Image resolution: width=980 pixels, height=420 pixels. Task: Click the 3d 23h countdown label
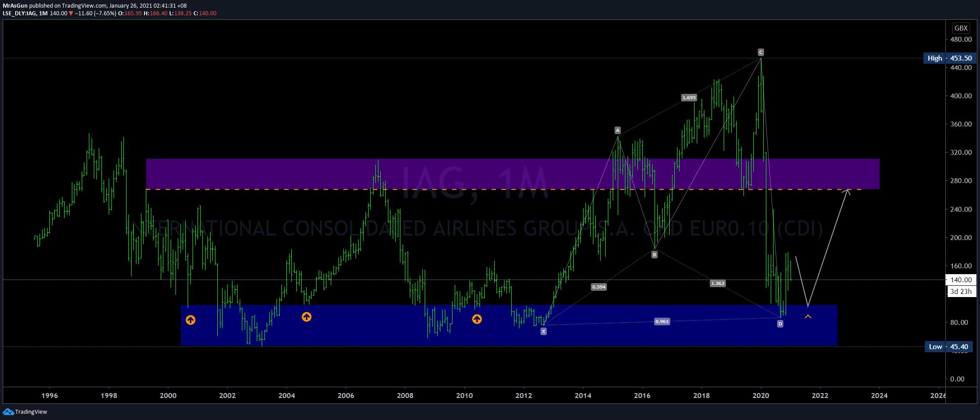point(961,291)
